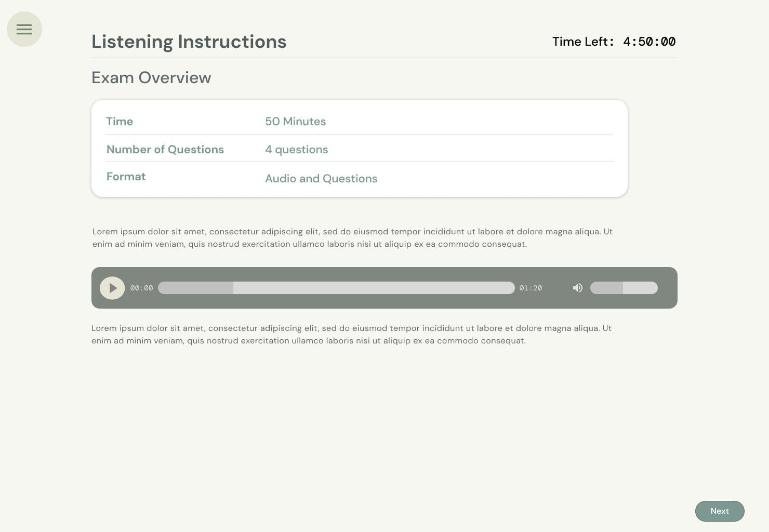Select the Time row label

coord(120,122)
